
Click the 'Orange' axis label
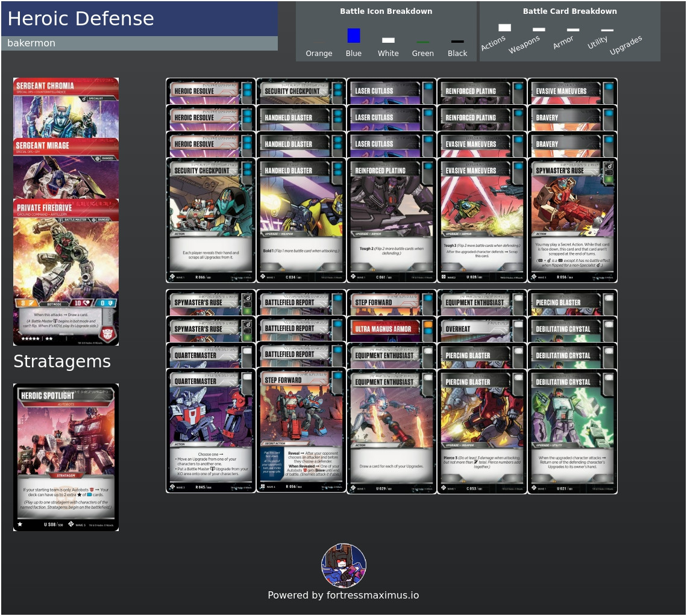point(319,54)
